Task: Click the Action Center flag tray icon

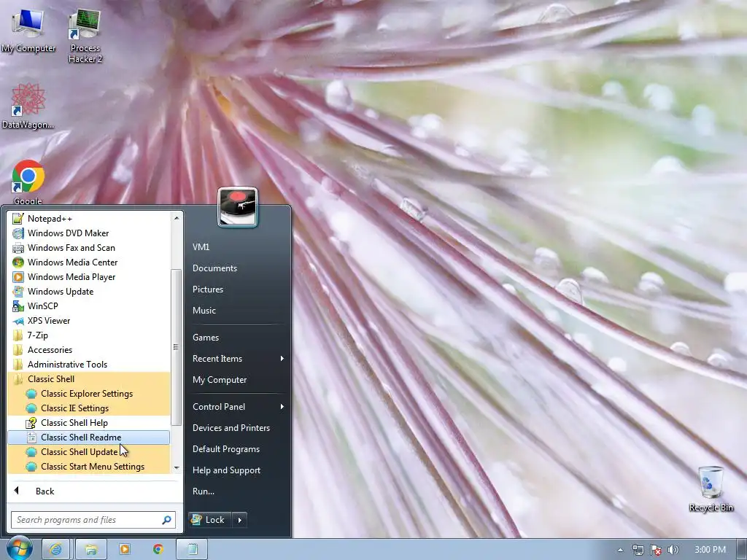Action: (x=656, y=550)
